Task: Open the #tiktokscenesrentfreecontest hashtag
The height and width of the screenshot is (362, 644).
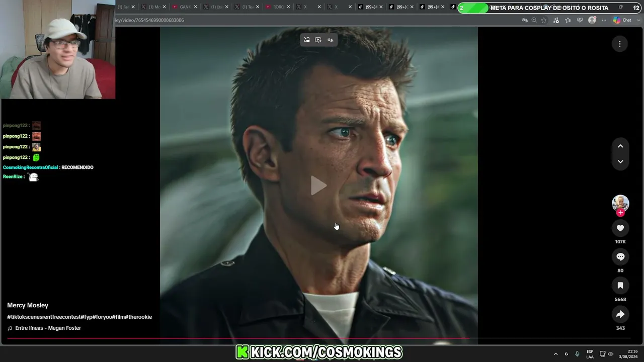Action: [44, 317]
